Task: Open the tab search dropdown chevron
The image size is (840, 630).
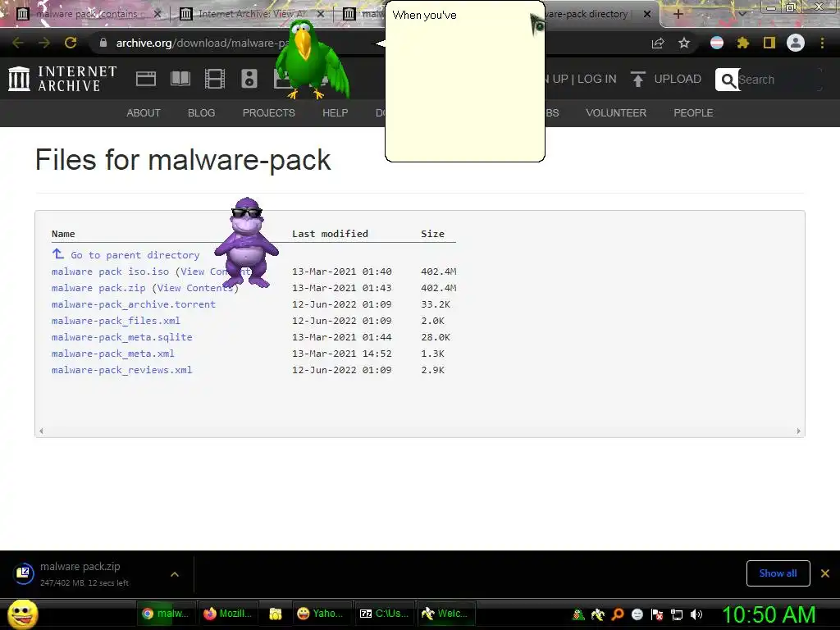Action: tap(742, 14)
